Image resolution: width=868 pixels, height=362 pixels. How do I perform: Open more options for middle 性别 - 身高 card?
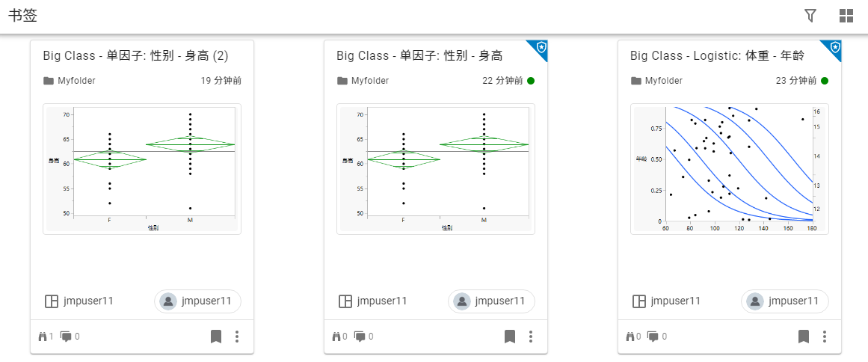pyautogui.click(x=531, y=337)
